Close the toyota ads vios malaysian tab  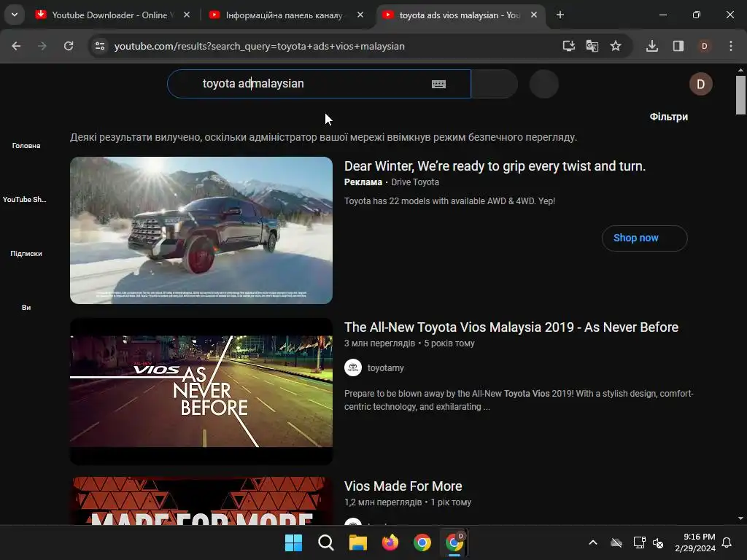coord(534,15)
